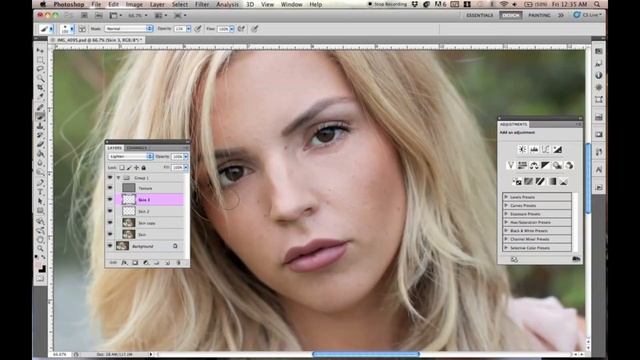Viewport: 640px width, 360px height.
Task: Click the Invert adjustment icon
Action: (x=517, y=181)
